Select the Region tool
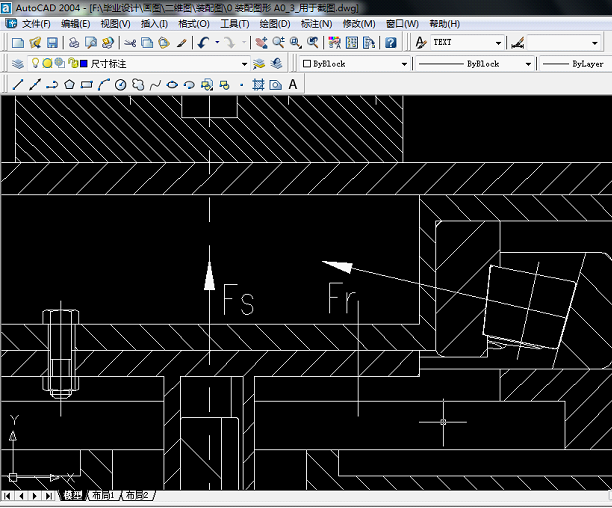This screenshot has height=508, width=612. pyautogui.click(x=276, y=84)
